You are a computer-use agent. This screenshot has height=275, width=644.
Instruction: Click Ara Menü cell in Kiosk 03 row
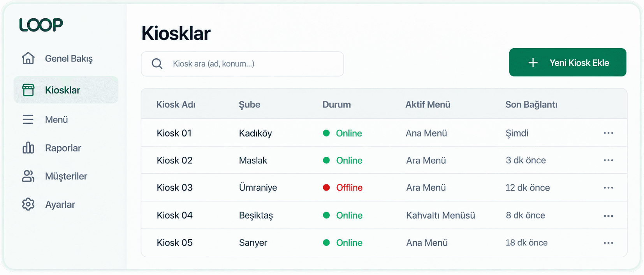point(426,187)
